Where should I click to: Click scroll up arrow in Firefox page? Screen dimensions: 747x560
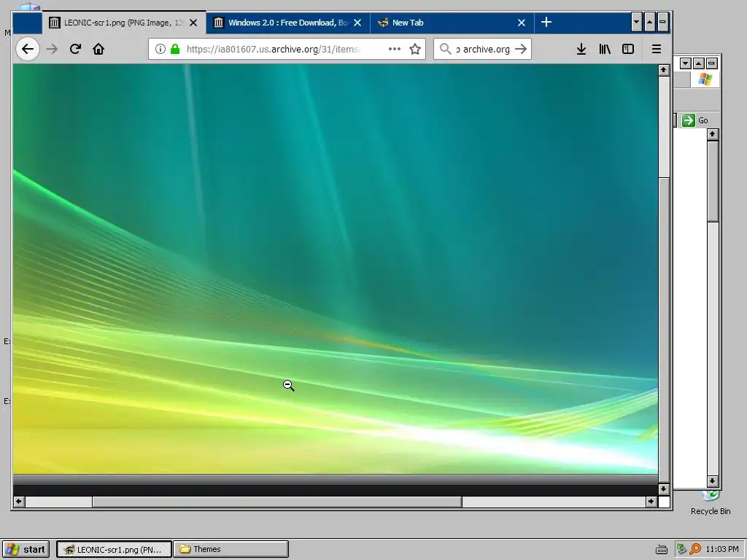click(664, 70)
